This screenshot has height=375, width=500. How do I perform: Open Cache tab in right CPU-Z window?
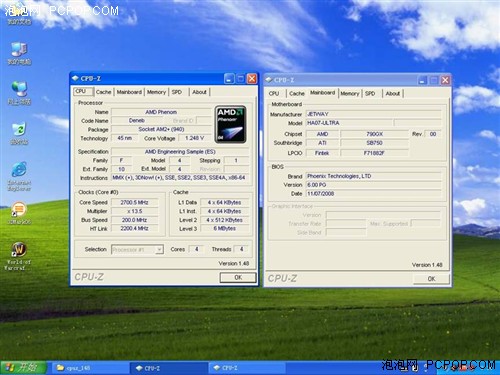click(297, 94)
